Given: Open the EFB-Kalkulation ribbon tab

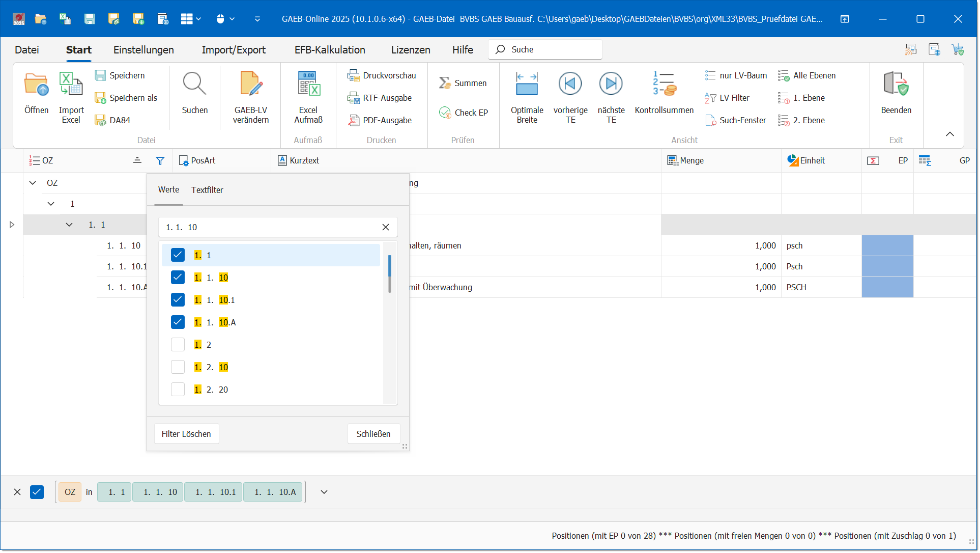Looking at the screenshot, I should [x=330, y=50].
